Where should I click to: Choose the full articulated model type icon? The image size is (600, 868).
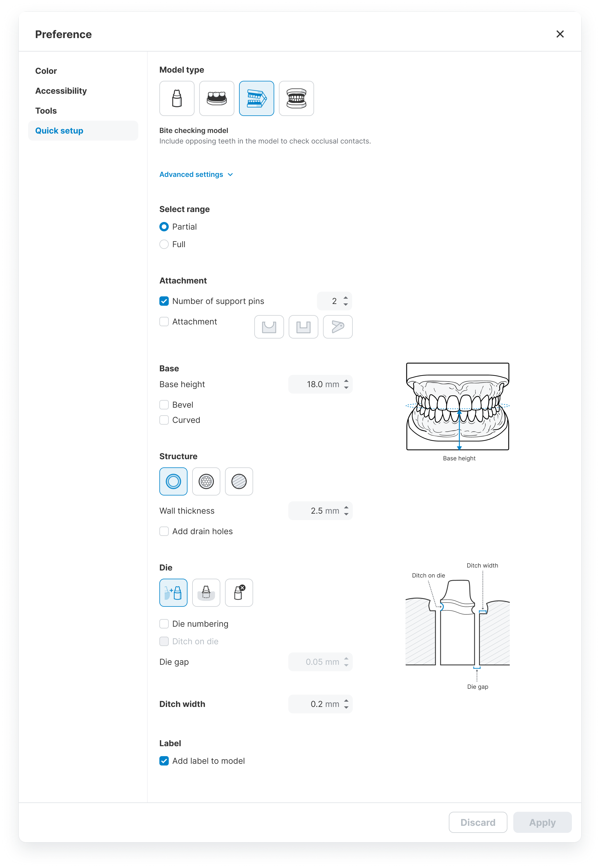tap(296, 98)
